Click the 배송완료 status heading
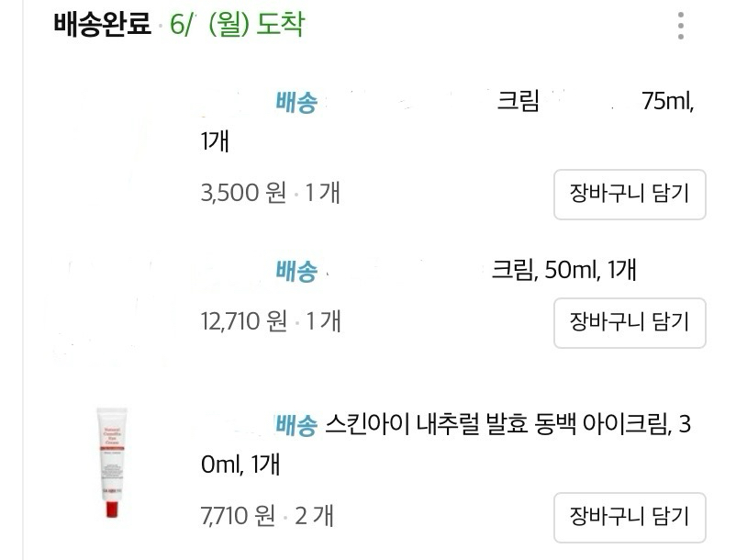The image size is (736, 560). click(102, 25)
